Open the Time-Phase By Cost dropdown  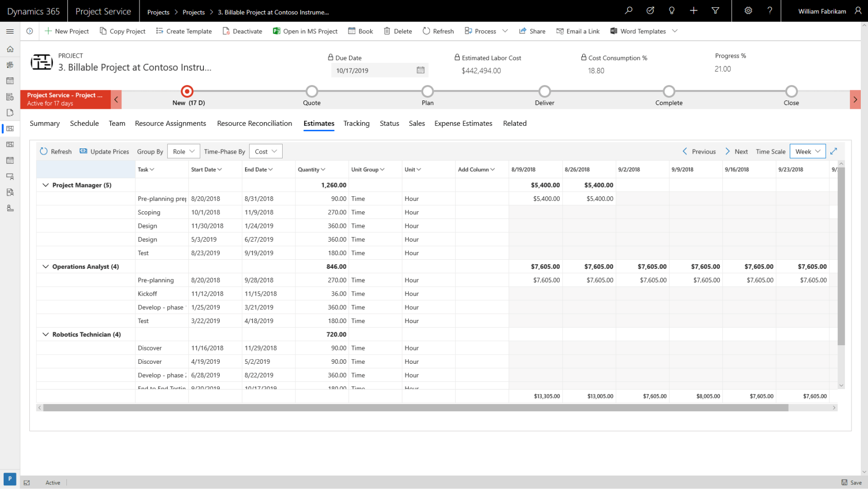tap(265, 151)
